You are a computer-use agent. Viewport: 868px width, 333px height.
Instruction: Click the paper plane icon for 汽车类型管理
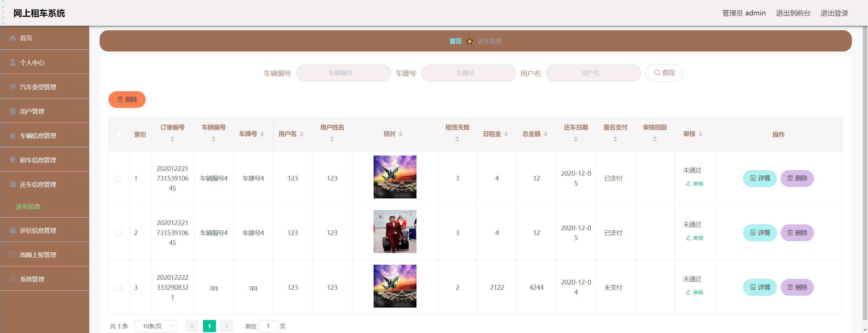coord(13,87)
